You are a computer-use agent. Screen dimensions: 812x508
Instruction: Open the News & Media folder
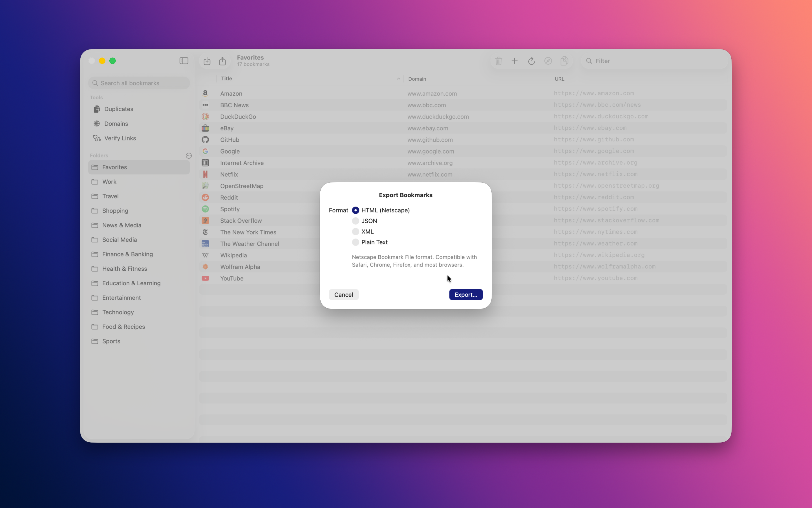coord(139,225)
